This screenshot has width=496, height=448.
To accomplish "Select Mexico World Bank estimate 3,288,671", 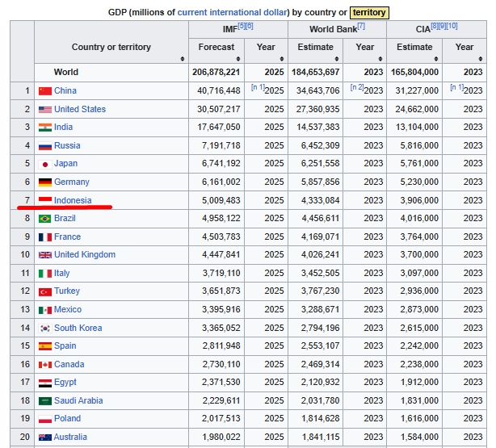I will [x=320, y=309].
